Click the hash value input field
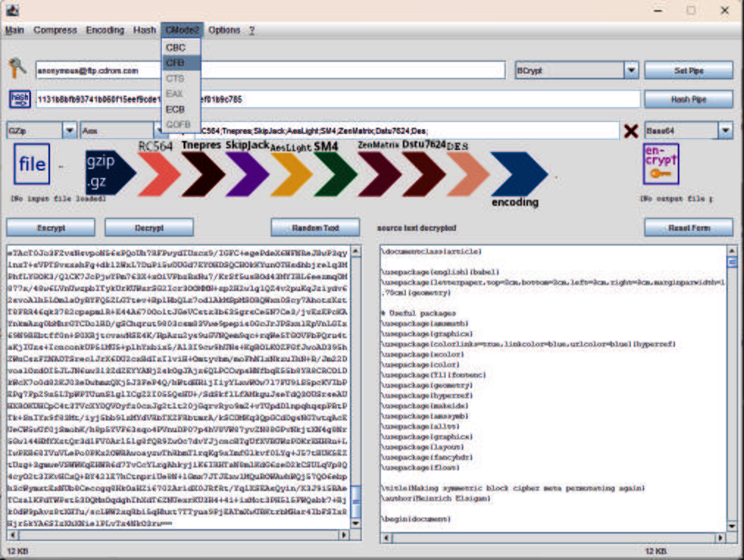The width and height of the screenshot is (744, 560). point(338,99)
